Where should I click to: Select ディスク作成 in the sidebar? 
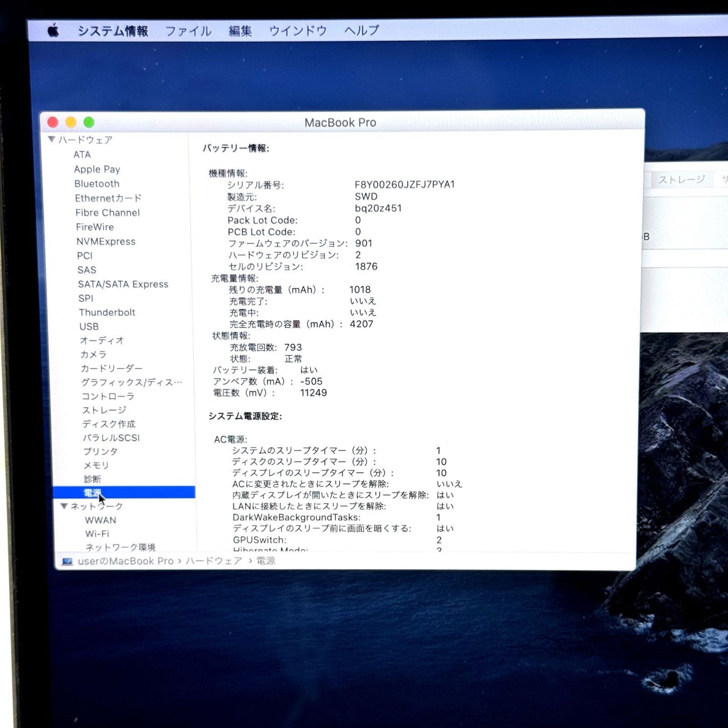point(109,424)
